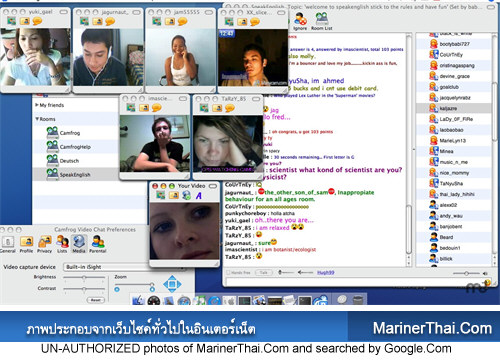Switch to the Media preferences tab

pyautogui.click(x=79, y=243)
